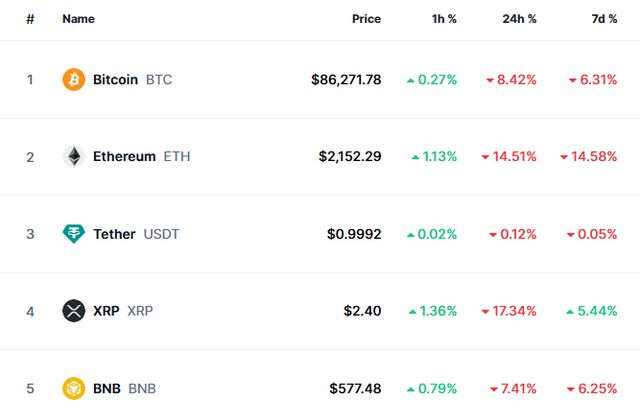Click the Ethereum diamond logo icon
The height and width of the screenshot is (420, 640).
pyautogui.click(x=74, y=156)
